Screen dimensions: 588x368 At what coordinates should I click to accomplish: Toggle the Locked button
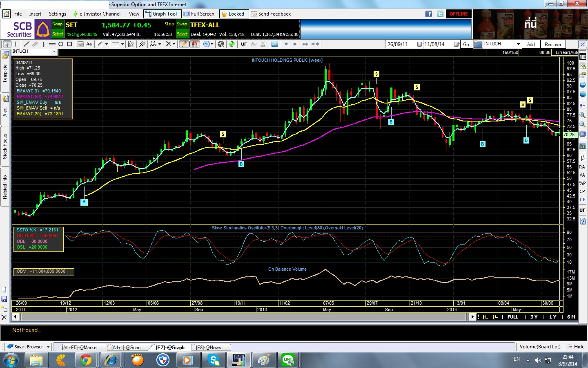point(234,14)
